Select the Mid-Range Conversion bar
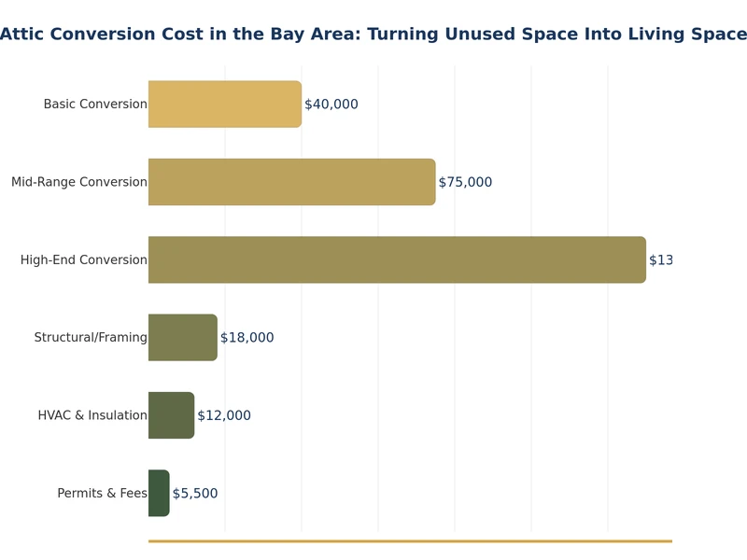The image size is (747, 560). pyautogui.click(x=291, y=182)
